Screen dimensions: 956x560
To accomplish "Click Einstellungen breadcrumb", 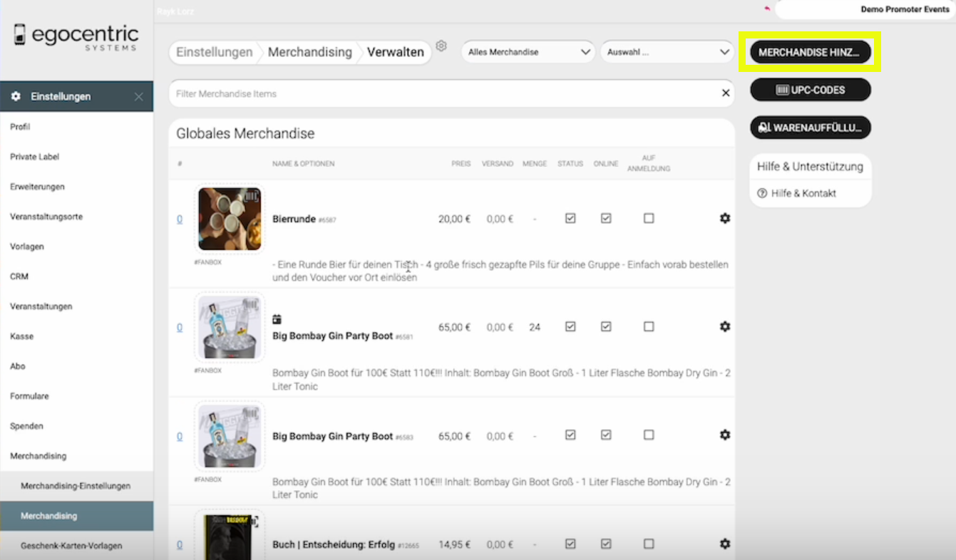I will tap(215, 52).
